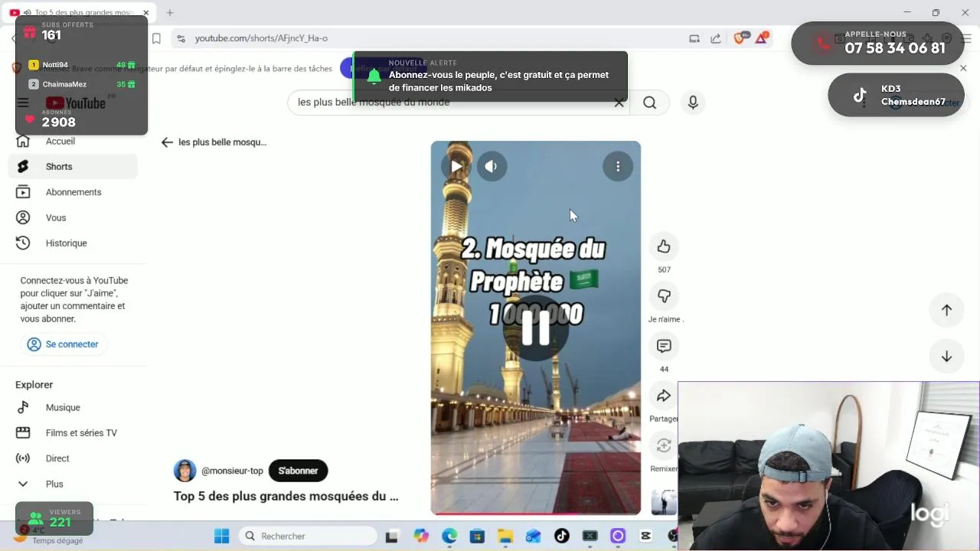Open the monsieur-top channel avatar
Image resolution: width=980 pixels, height=551 pixels.
185,471
